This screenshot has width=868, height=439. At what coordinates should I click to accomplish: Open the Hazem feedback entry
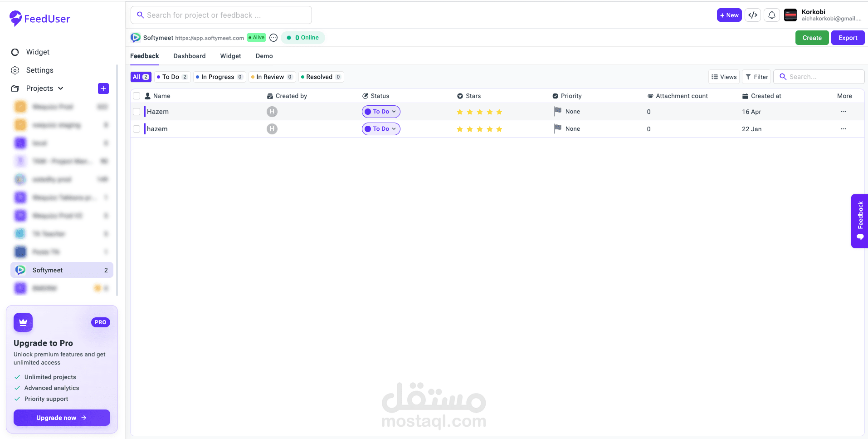pos(158,112)
